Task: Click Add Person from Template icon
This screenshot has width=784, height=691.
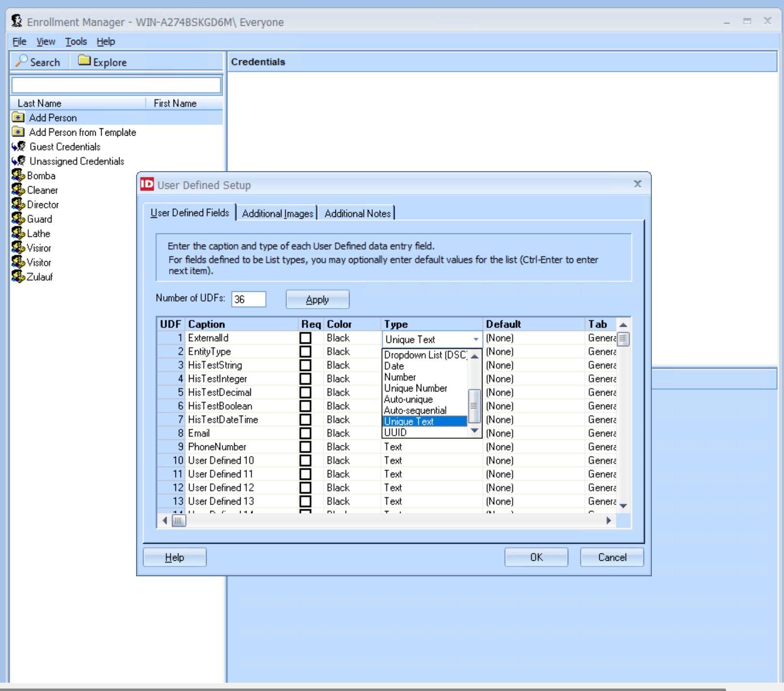Action: tap(18, 132)
